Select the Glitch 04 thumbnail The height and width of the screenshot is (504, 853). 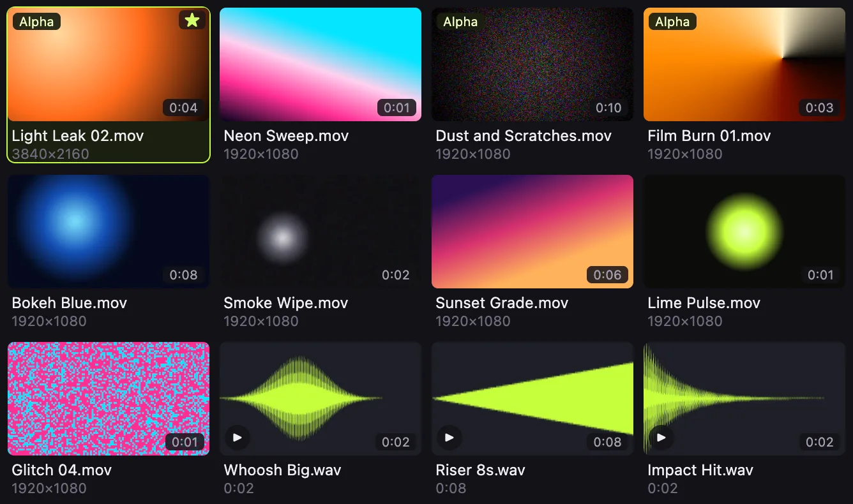point(109,399)
